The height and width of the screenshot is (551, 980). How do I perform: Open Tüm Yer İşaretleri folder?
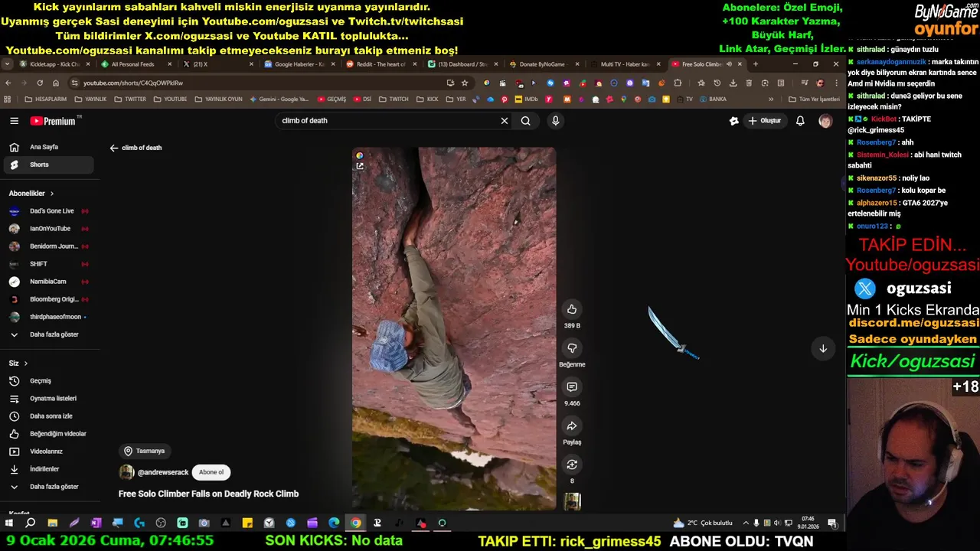coord(815,99)
